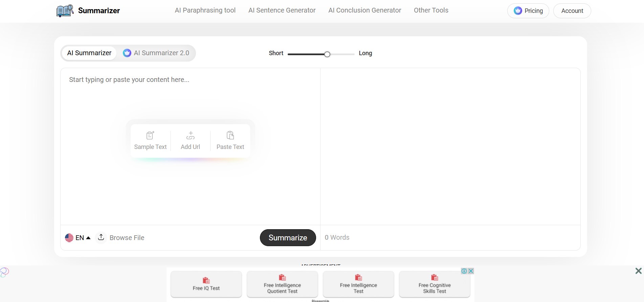The height and width of the screenshot is (302, 644).
Task: Go to AI Sentence Generator
Action: (282, 10)
